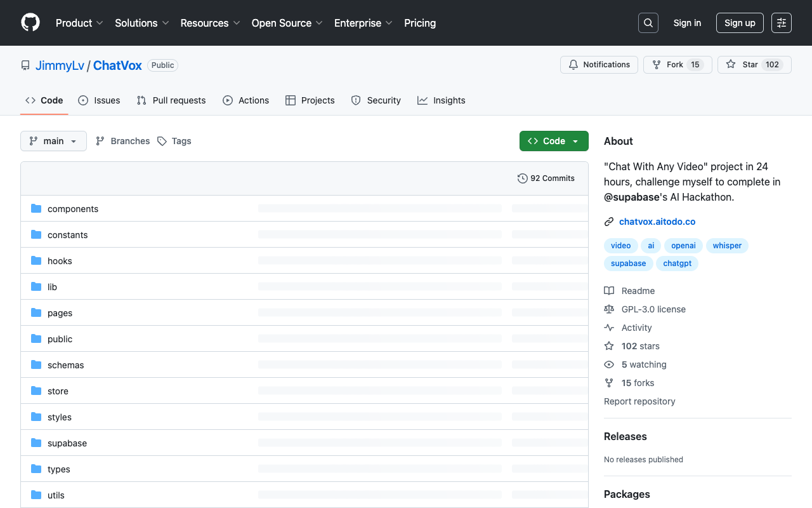
Task: Click the star icon beside 102 stars
Action: click(609, 346)
